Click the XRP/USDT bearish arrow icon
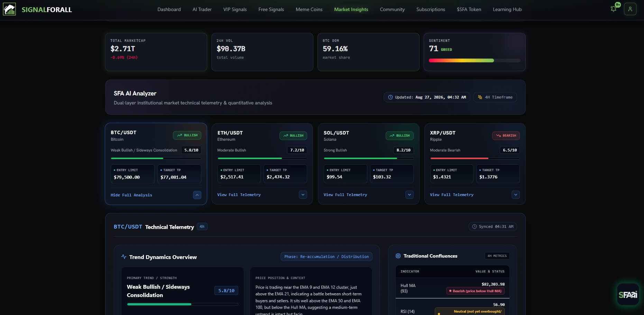This screenshot has height=315, width=644. [498, 136]
